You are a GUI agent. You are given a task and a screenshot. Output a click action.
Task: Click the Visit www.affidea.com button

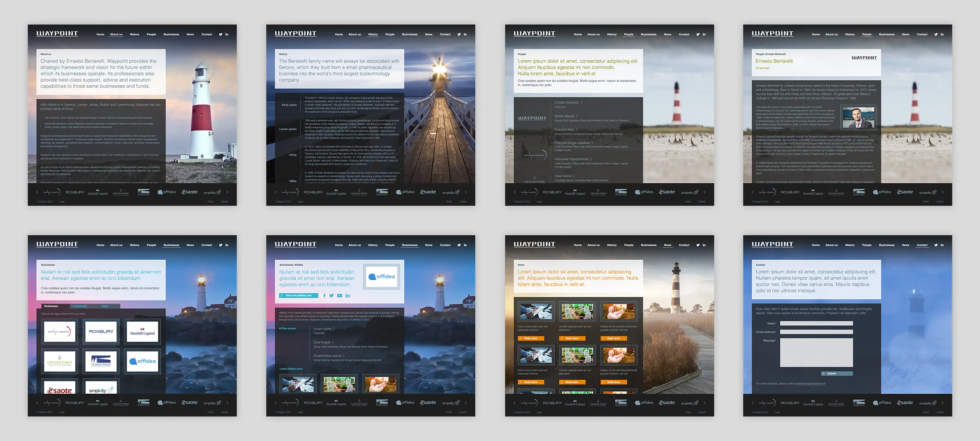pyautogui.click(x=298, y=296)
